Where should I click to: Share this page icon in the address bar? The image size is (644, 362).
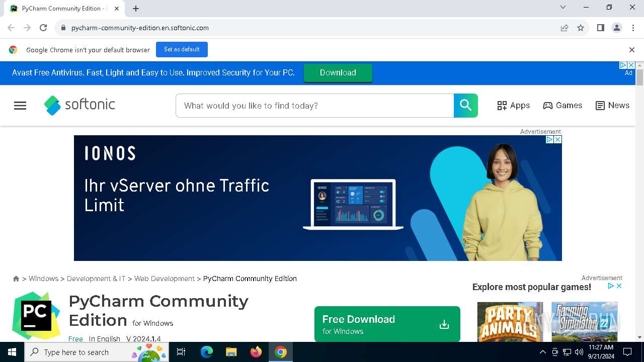[x=565, y=28]
